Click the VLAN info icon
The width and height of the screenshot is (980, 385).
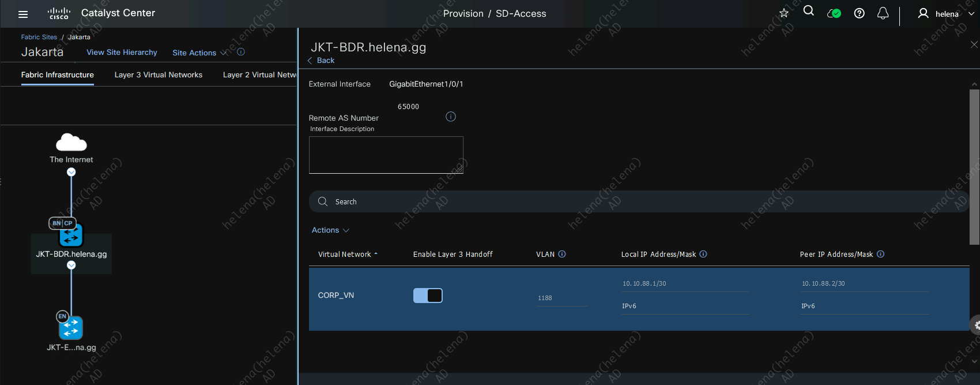coord(562,254)
